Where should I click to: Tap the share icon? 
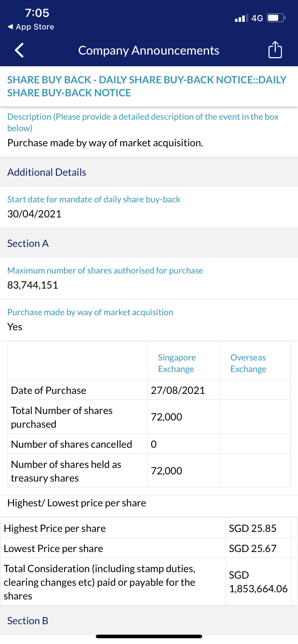(x=275, y=50)
